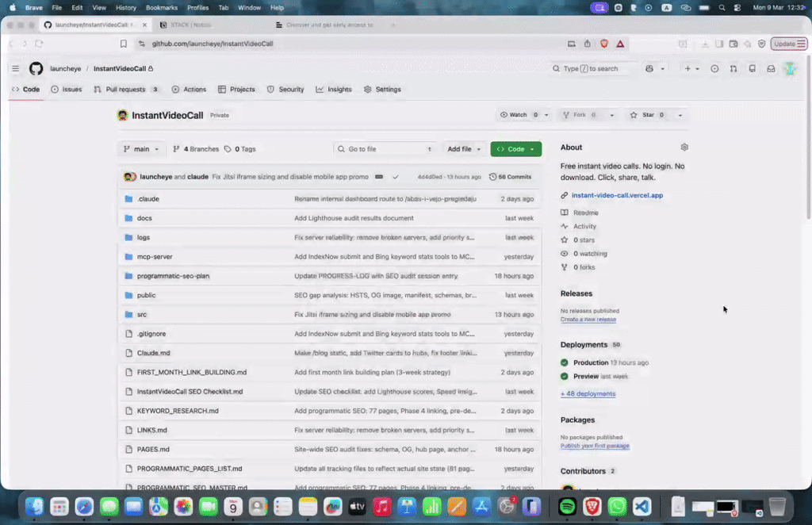Open the notifications inbox icon
This screenshot has height=525, width=812.
coord(771,68)
